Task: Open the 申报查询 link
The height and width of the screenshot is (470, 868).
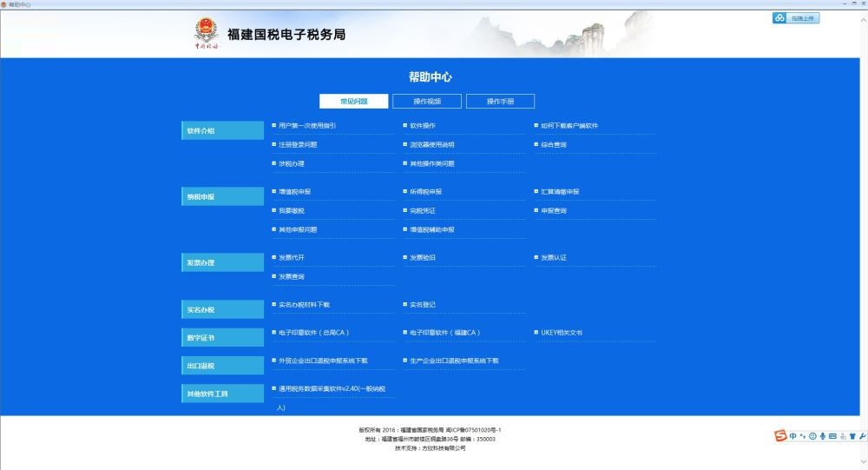Action: [554, 210]
